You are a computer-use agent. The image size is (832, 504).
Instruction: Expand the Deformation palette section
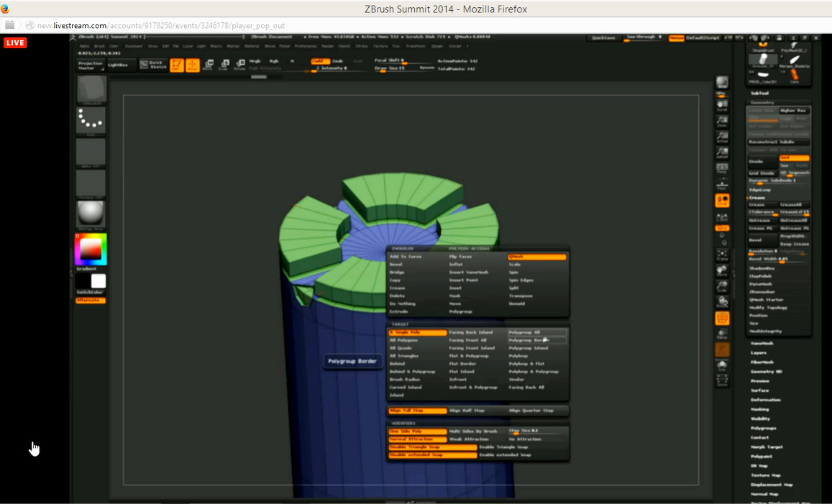click(765, 400)
